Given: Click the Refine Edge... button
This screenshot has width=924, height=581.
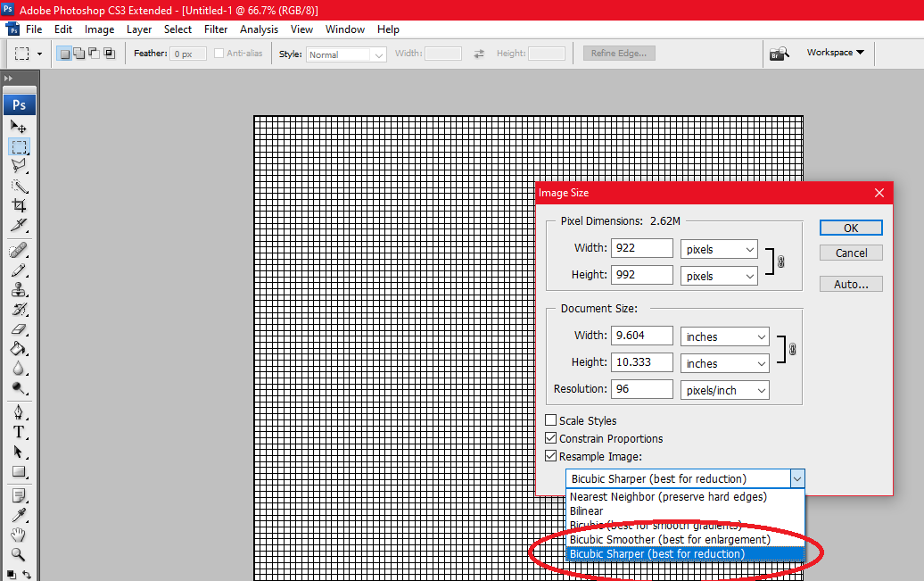Looking at the screenshot, I should 619,53.
